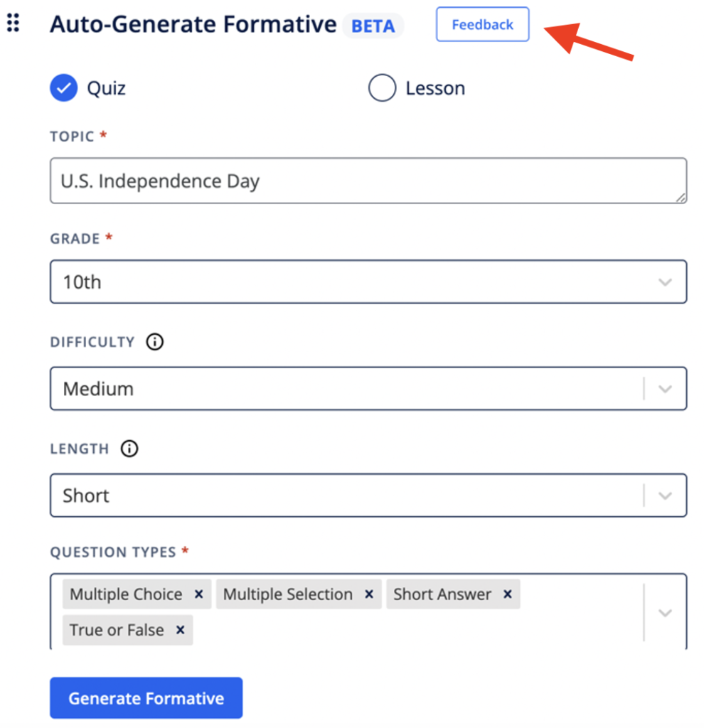Click the drag handle dots icon

(x=13, y=23)
